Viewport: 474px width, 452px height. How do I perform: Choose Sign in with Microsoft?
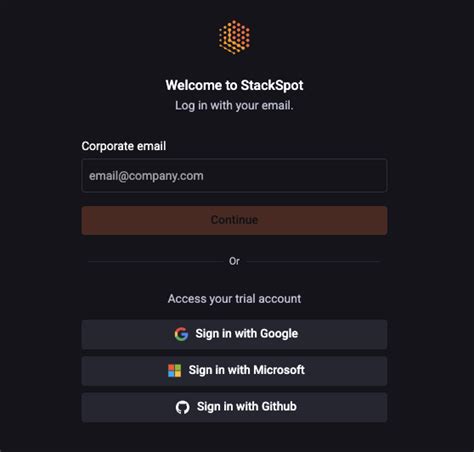point(234,371)
